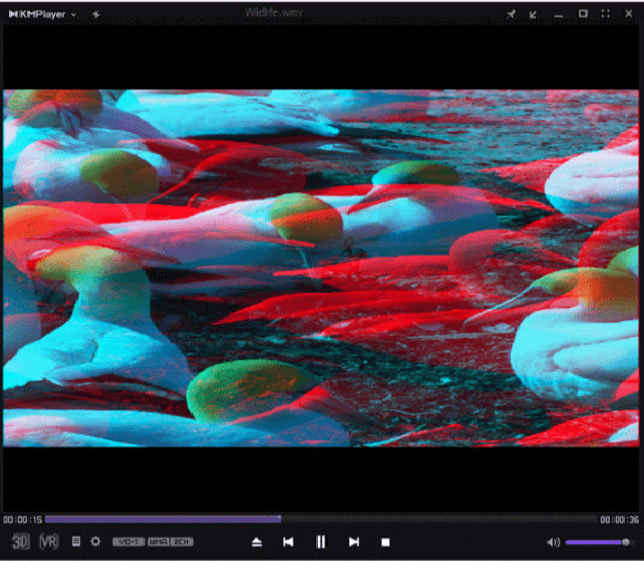
Task: Skip to the previous track
Action: (x=288, y=542)
